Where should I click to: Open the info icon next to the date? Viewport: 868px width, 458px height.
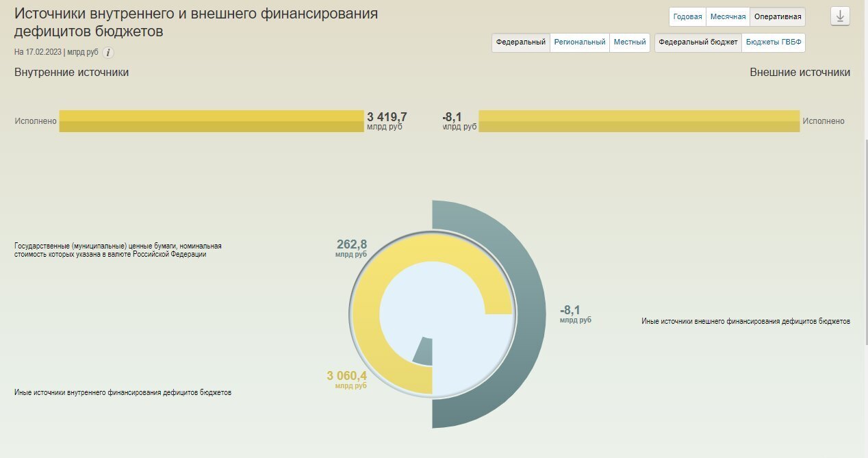click(x=108, y=52)
